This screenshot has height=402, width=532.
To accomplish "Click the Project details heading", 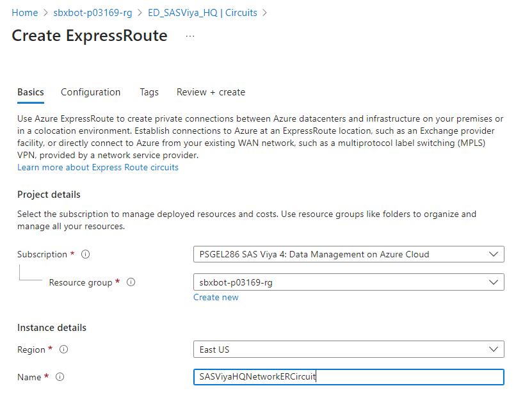I will pos(49,195).
